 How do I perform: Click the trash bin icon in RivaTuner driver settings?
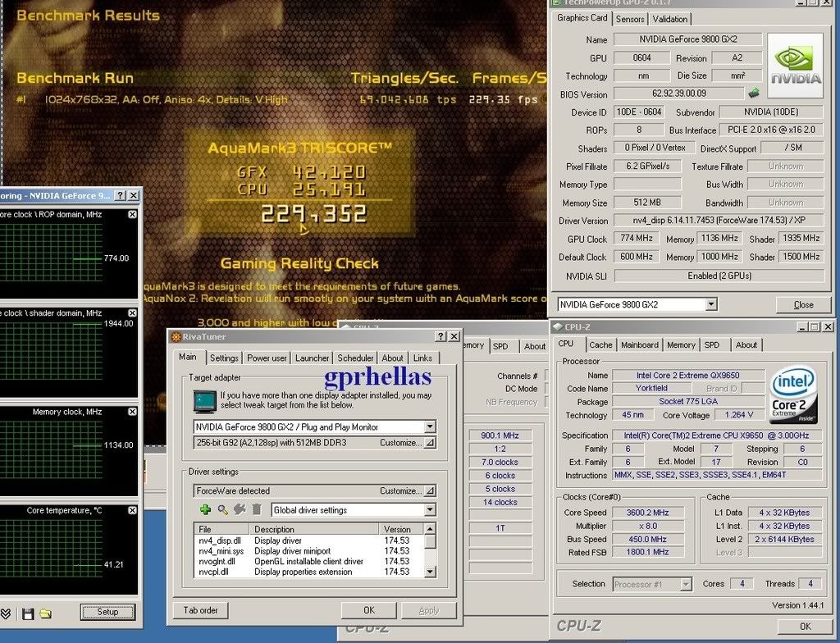coord(257,509)
